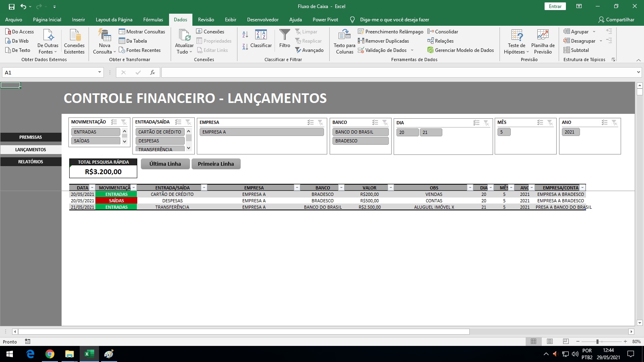Sort descending with Z-A icon
This screenshot has height=362, width=644.
point(245,47)
